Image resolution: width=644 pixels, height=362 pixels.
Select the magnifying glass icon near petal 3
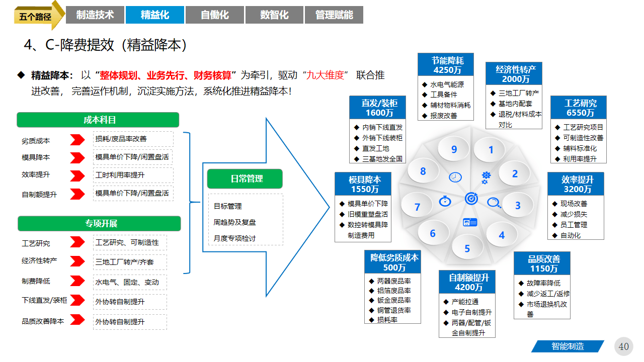coord(495,201)
